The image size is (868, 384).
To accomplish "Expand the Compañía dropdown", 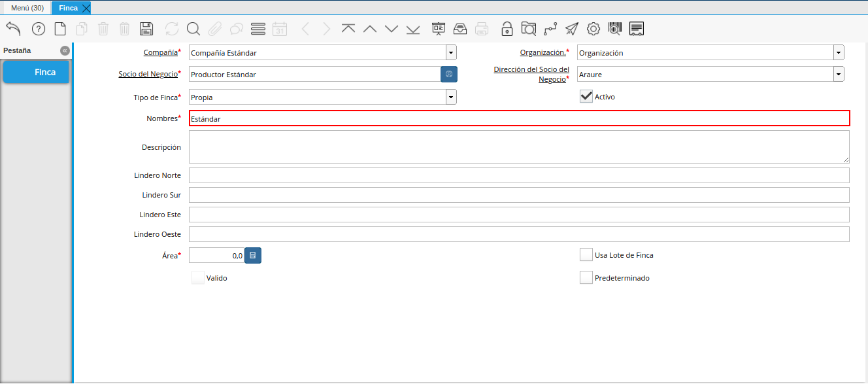I will coord(451,53).
